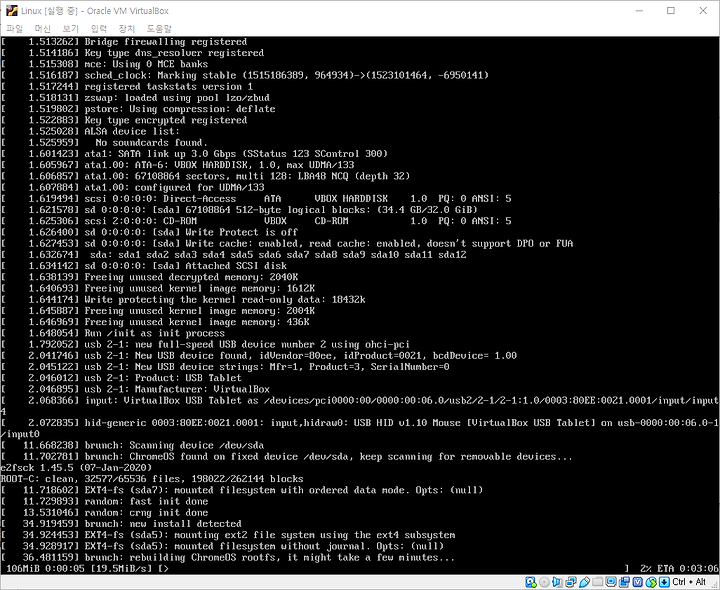Open the 파일 (File) menu

point(14,28)
